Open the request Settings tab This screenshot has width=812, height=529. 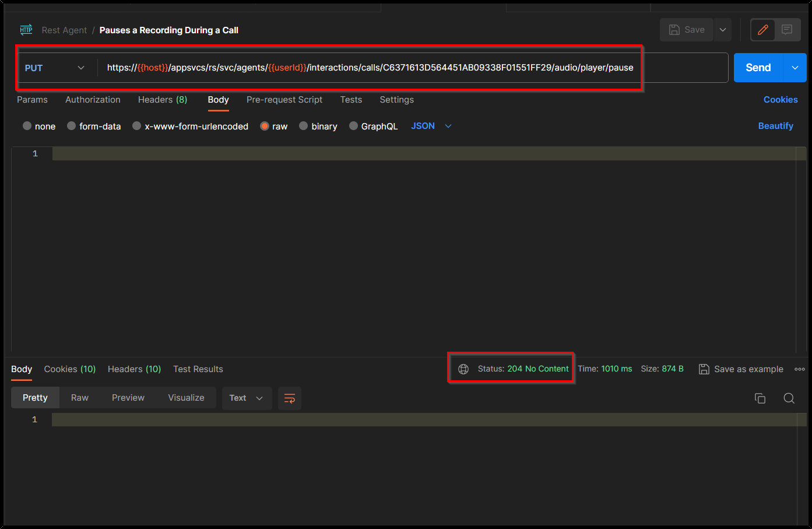[x=397, y=100]
